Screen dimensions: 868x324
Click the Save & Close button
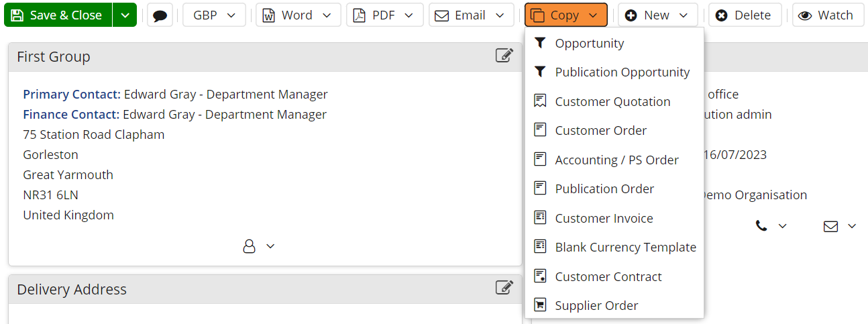pos(58,15)
